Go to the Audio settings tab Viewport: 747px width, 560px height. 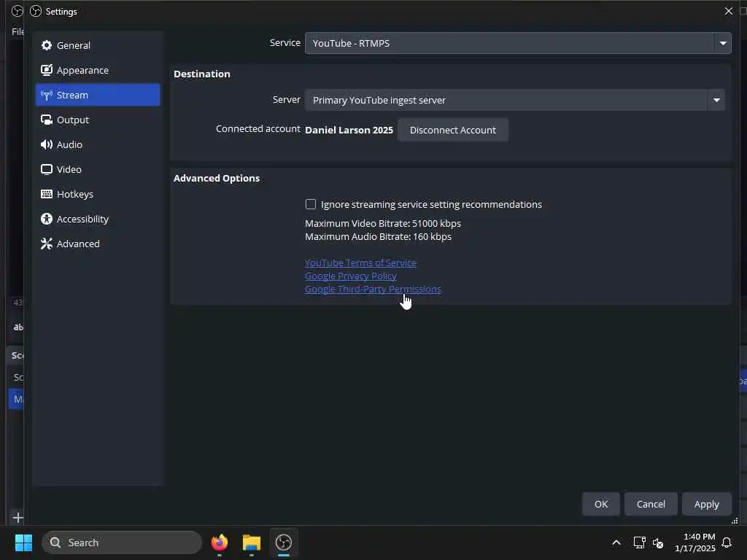(98, 145)
